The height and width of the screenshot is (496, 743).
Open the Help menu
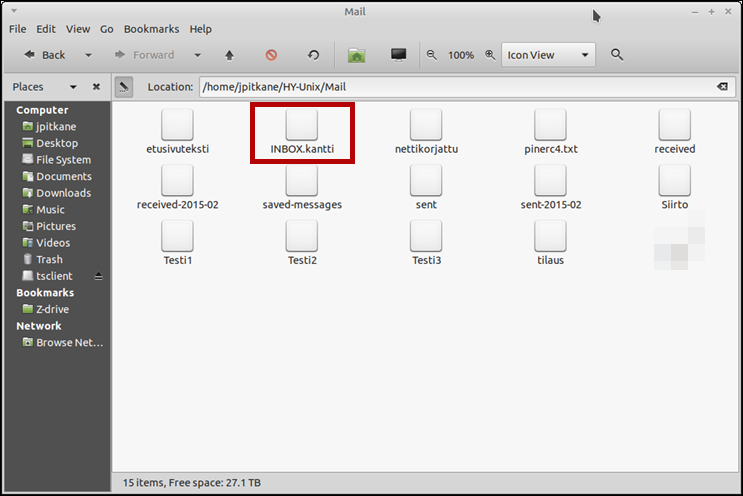[200, 29]
